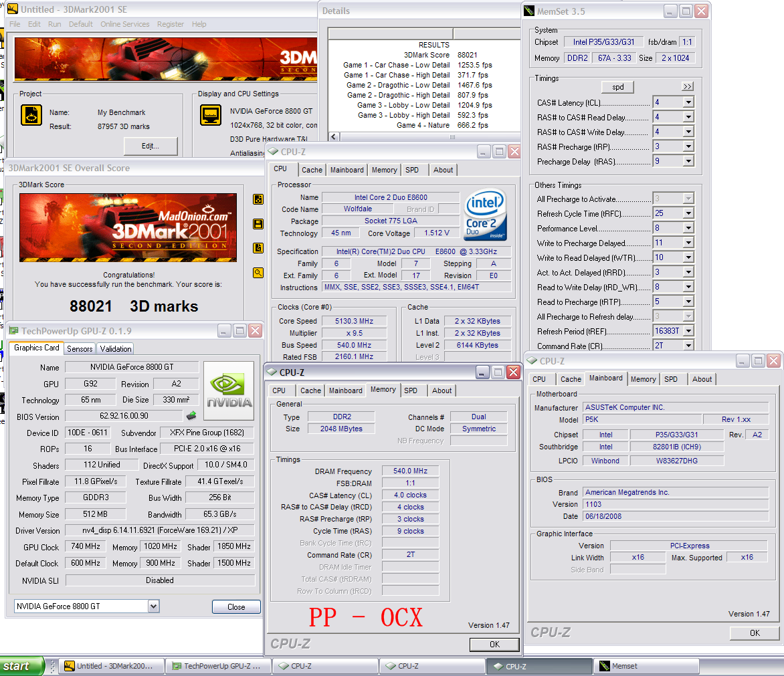The height and width of the screenshot is (676, 784).
Task: Open Help menu in 3DMark2001 SE
Action: click(x=199, y=24)
